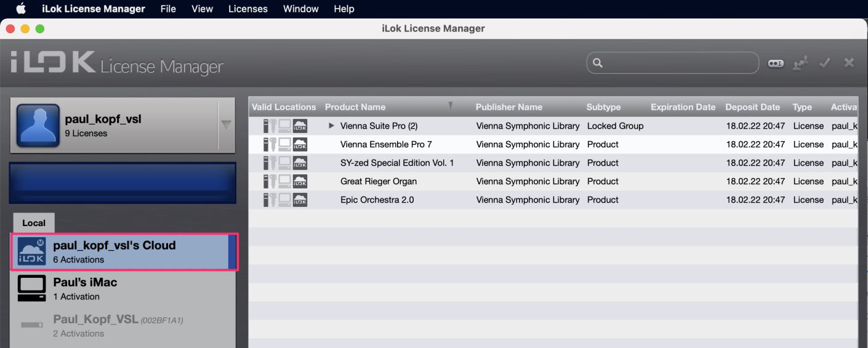The width and height of the screenshot is (868, 348).
Task: Open the Apple menu
Action: pyautogui.click(x=21, y=9)
